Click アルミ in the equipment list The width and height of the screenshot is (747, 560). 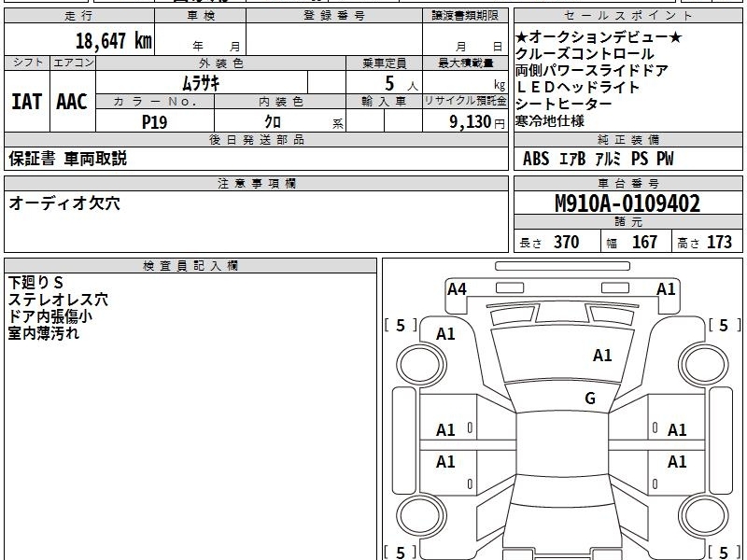[609, 159]
